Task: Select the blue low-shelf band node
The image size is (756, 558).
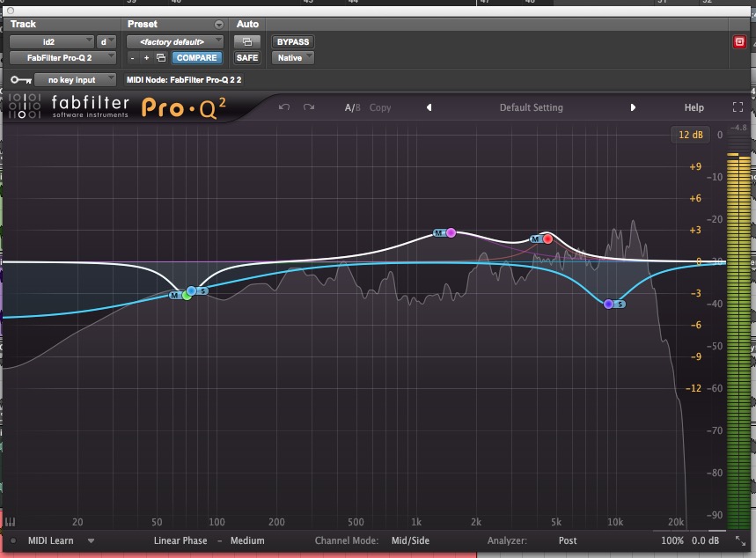Action: click(x=191, y=290)
